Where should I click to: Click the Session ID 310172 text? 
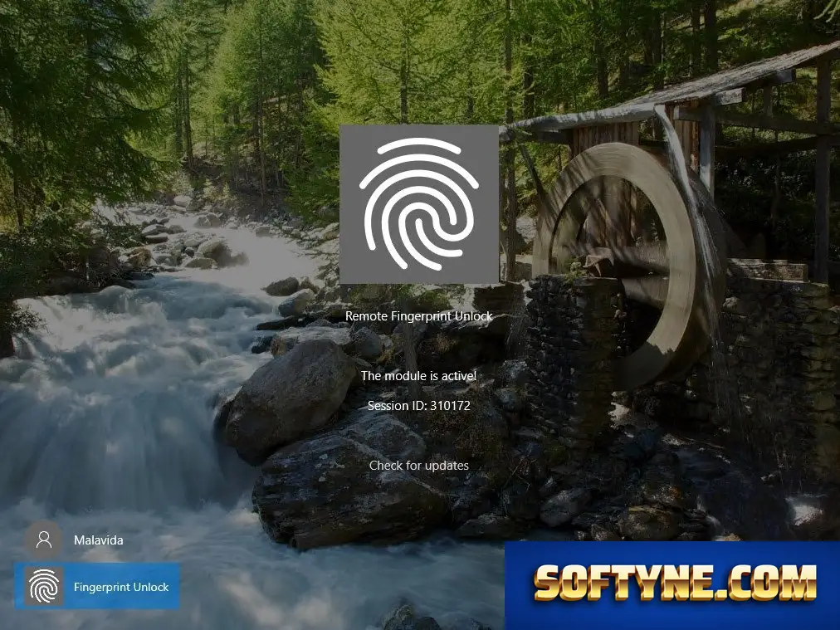point(419,406)
